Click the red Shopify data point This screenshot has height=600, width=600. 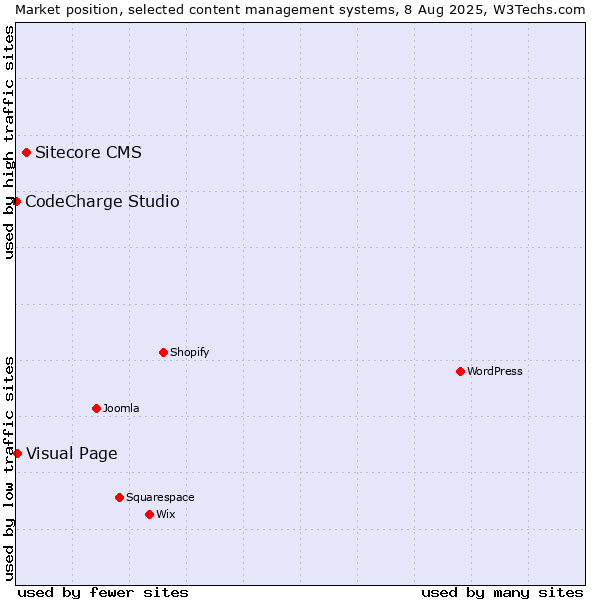pos(163,352)
